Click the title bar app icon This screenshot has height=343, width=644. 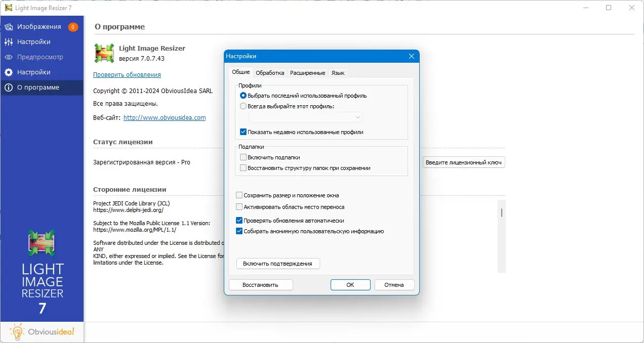click(9, 8)
